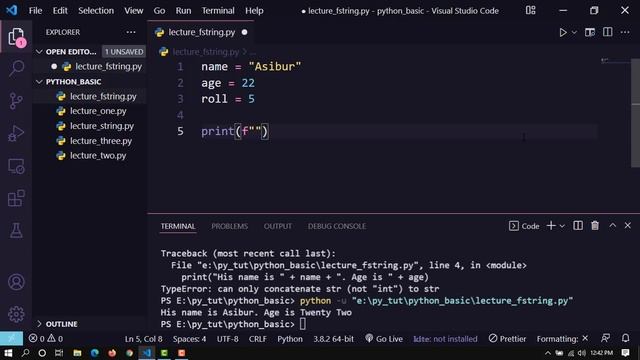The image size is (640, 360).
Task: Open the Help menu
Action: coord(254,11)
